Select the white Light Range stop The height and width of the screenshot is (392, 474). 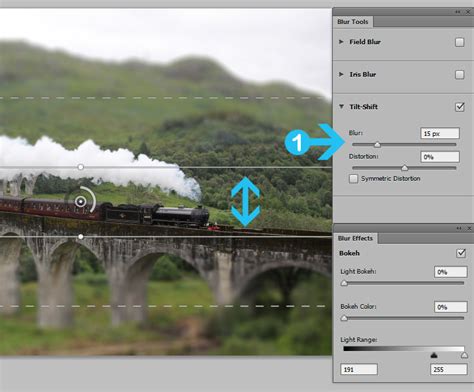point(464,355)
